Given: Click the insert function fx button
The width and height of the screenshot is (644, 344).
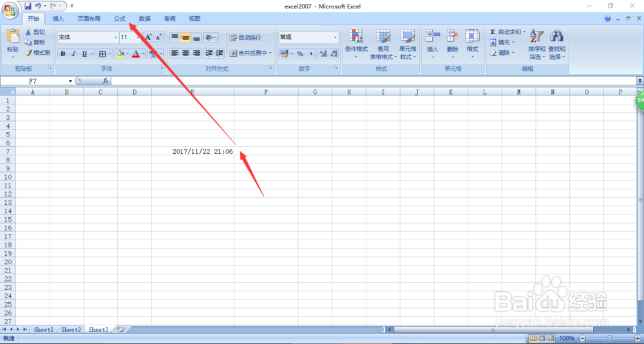Looking at the screenshot, I should (106, 81).
